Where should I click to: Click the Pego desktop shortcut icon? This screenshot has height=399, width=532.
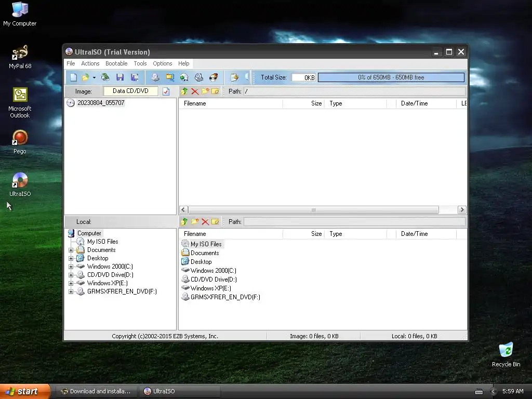20,142
